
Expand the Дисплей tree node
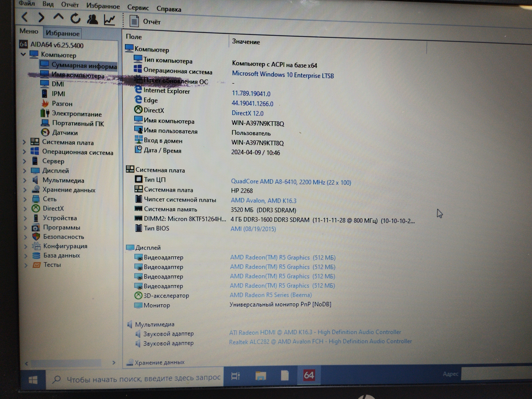click(25, 171)
